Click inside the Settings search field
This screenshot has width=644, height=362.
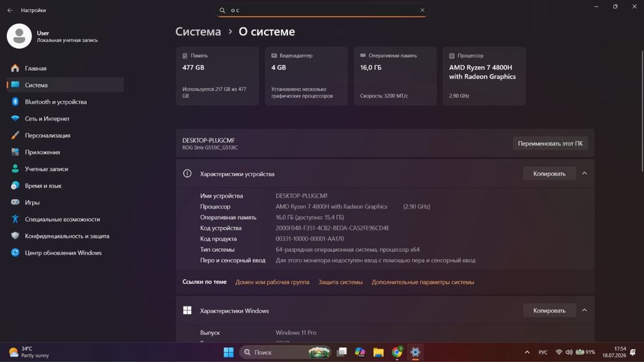(x=321, y=10)
